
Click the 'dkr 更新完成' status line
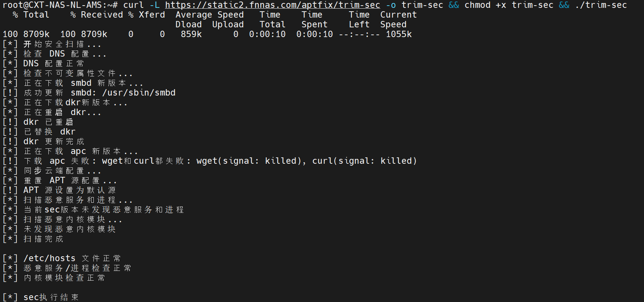54,141
